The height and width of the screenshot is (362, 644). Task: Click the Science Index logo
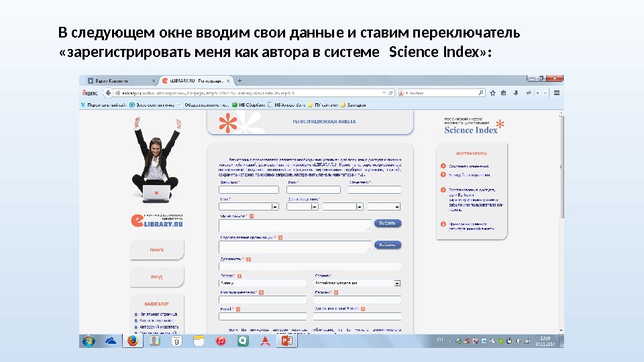pos(474,126)
